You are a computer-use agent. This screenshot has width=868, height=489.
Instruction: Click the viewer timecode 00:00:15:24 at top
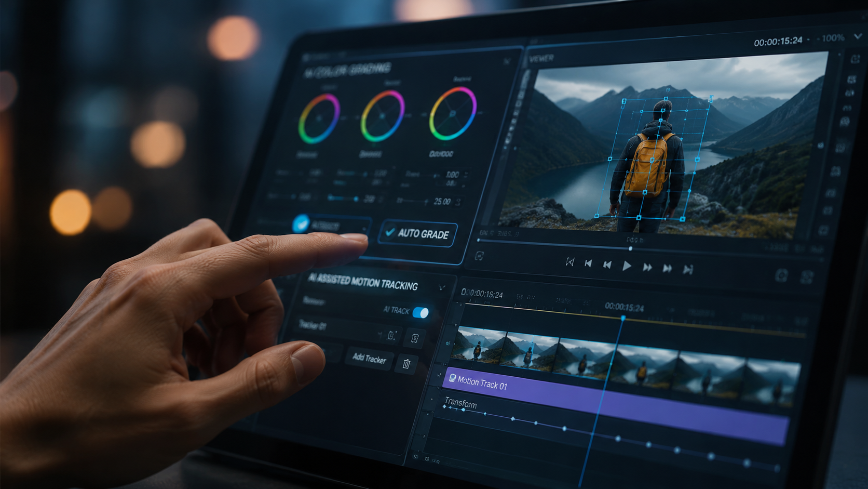pyautogui.click(x=778, y=41)
